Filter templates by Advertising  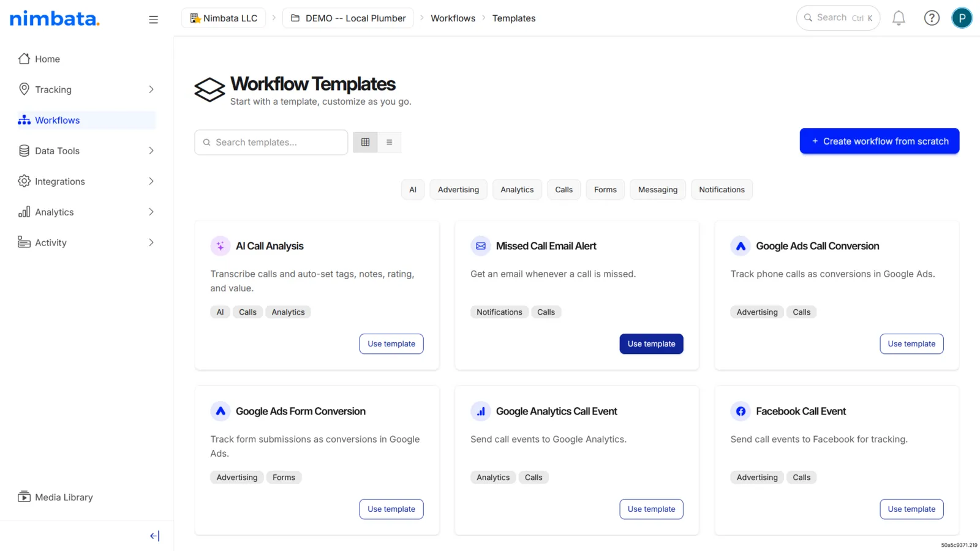[x=458, y=190]
